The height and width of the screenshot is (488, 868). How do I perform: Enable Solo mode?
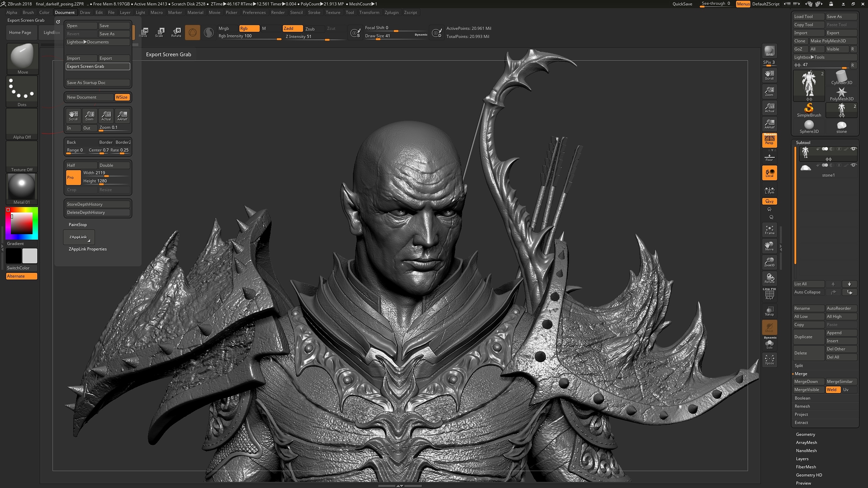769,343
